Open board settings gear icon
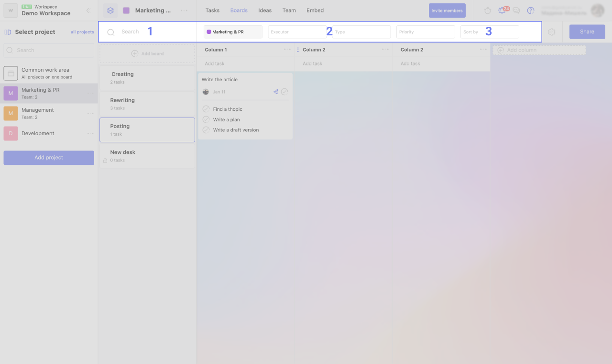The image size is (612, 364). (552, 32)
